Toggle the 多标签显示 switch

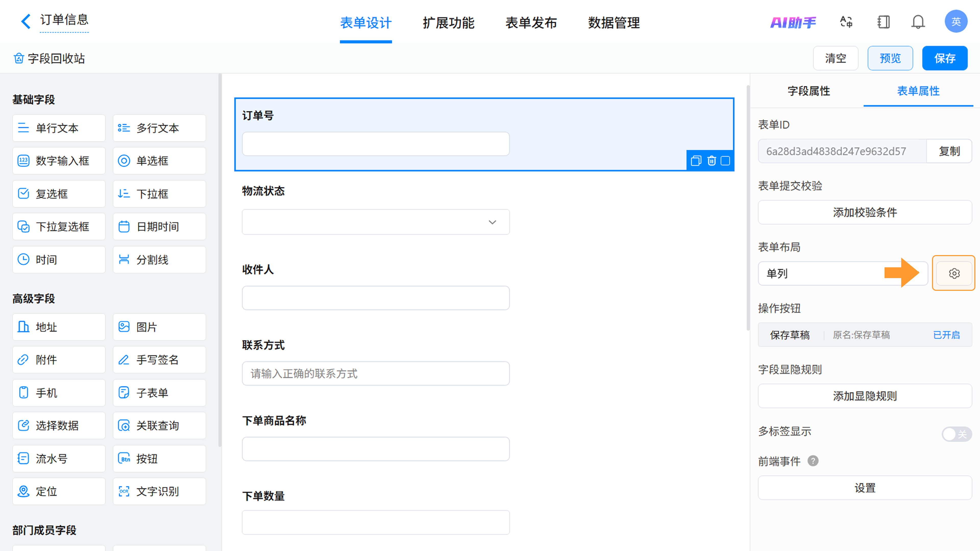[957, 434]
